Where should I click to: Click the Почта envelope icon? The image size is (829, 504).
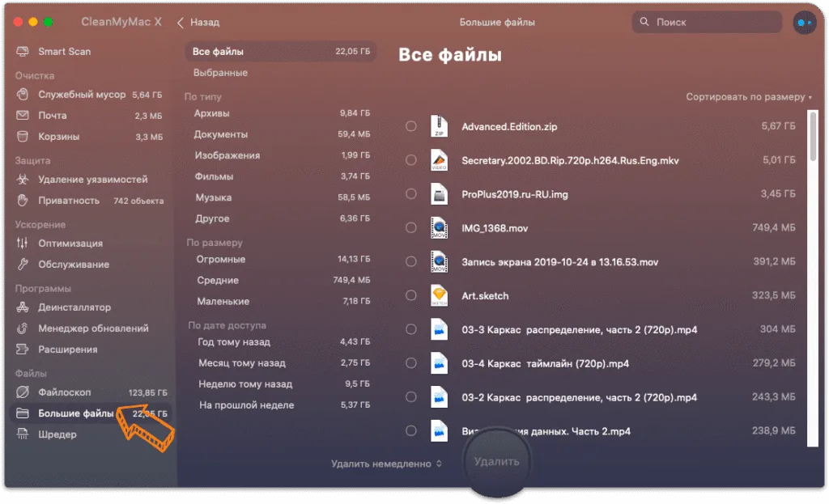click(22, 115)
